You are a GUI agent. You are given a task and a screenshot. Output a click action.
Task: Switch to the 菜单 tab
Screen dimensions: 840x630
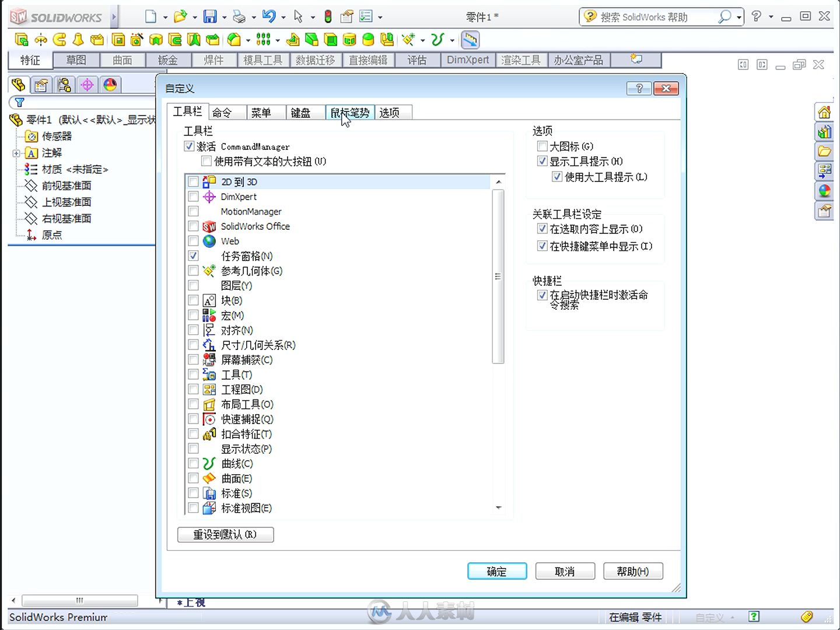(267, 113)
